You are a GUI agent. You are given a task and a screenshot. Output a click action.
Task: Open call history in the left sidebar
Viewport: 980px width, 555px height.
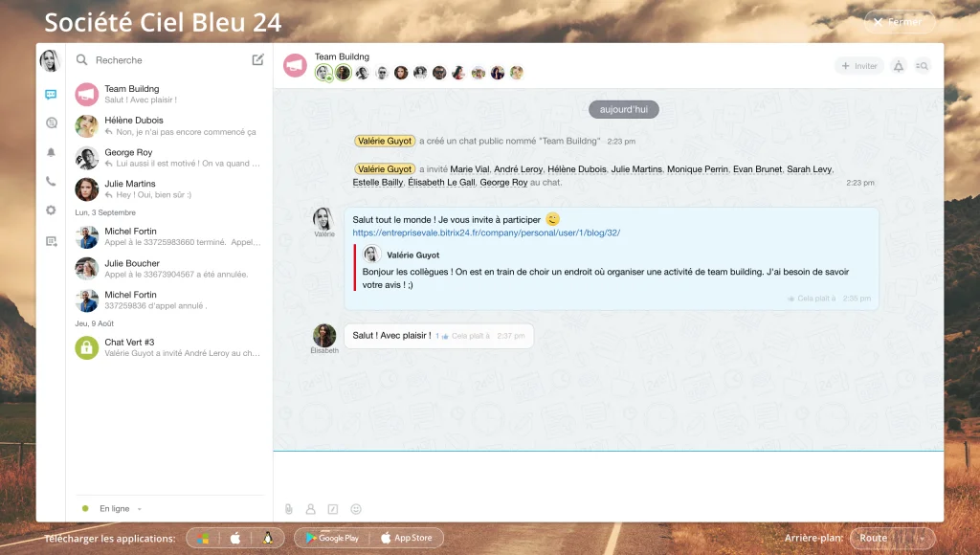click(x=51, y=122)
